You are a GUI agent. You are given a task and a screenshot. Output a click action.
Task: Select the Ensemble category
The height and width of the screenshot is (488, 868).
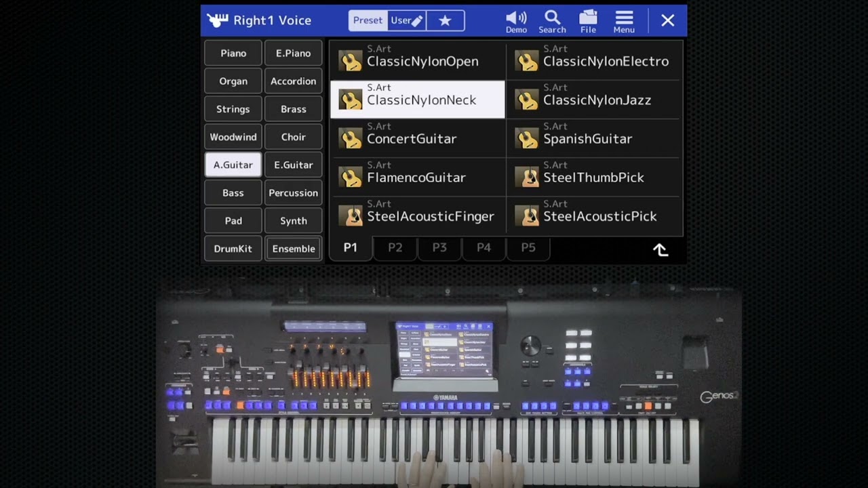[x=294, y=249]
